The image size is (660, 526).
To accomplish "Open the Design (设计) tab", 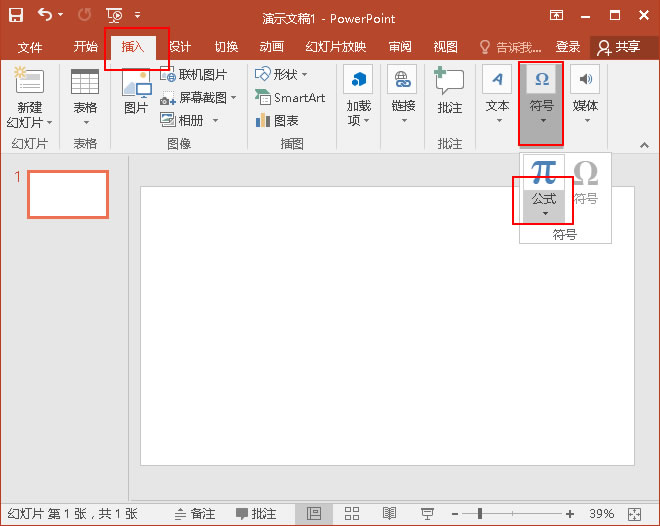I will (x=180, y=47).
